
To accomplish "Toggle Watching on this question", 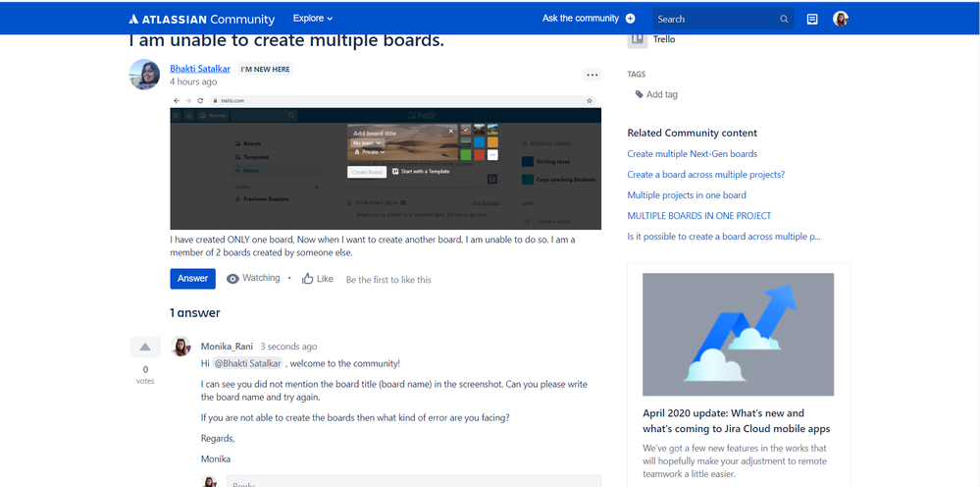I will (253, 278).
